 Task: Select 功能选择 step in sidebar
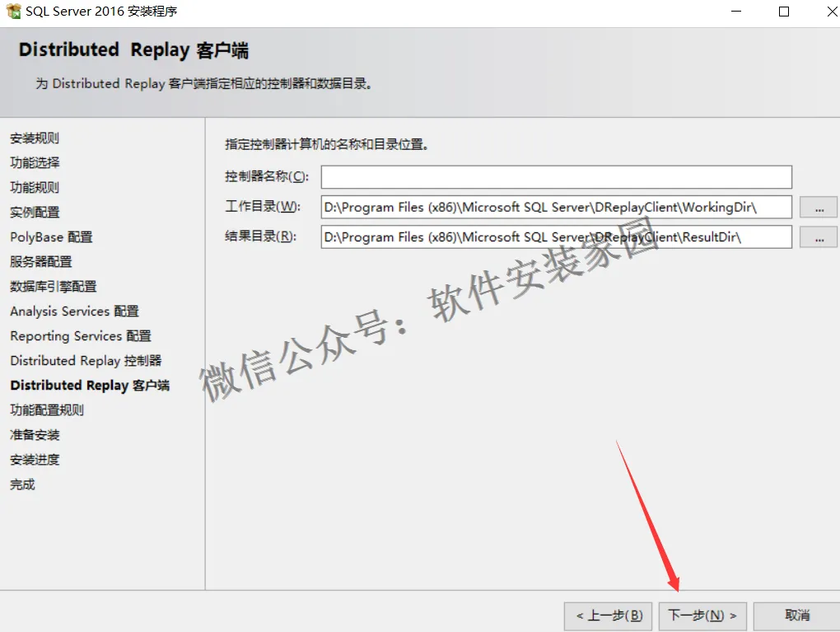[x=35, y=162]
